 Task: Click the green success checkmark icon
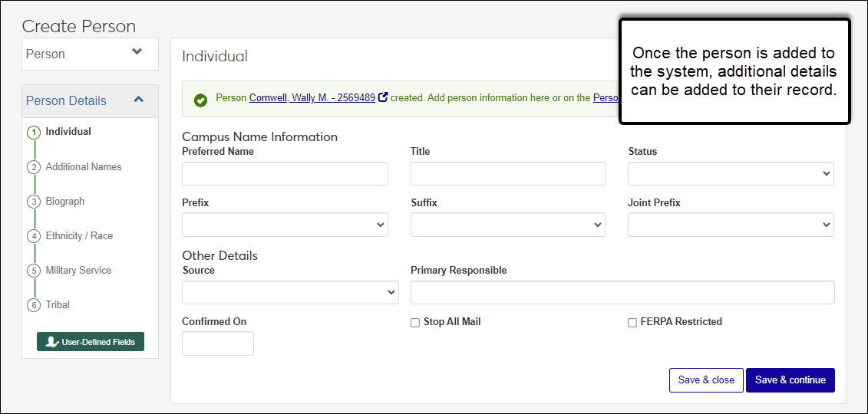point(200,100)
